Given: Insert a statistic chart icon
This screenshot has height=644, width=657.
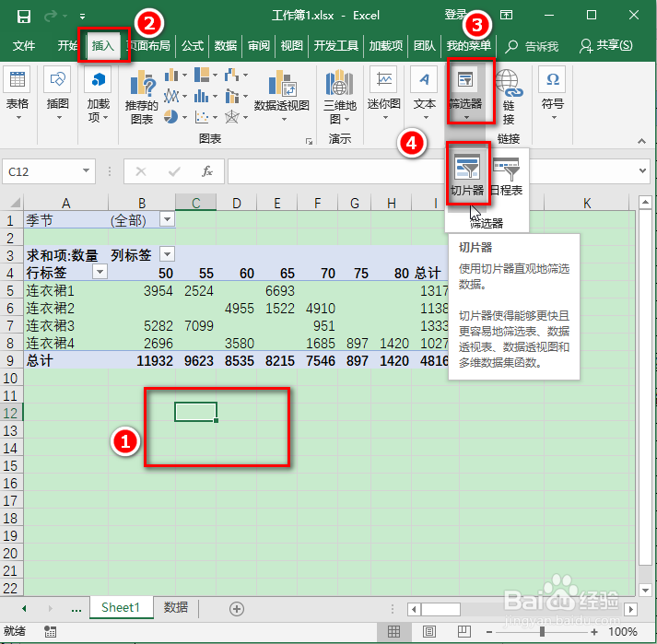Looking at the screenshot, I should coord(202,97).
